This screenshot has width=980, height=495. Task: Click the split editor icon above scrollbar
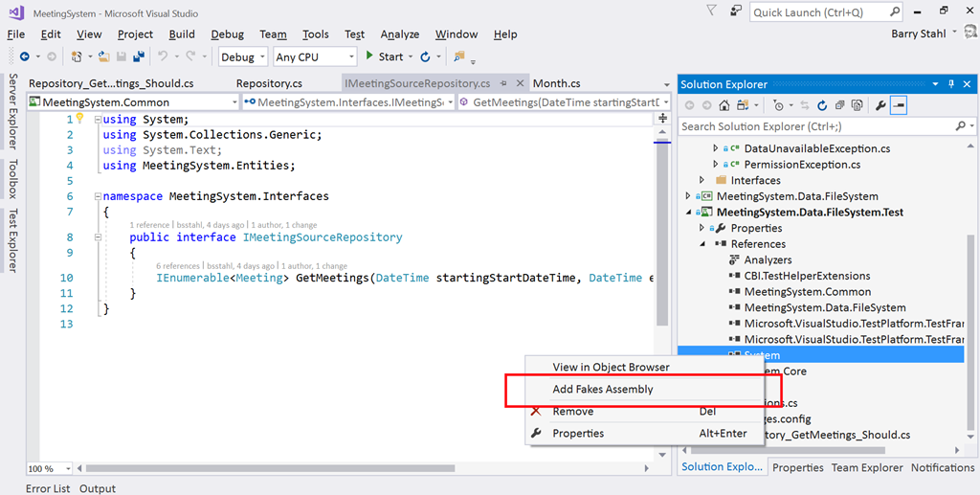point(662,118)
